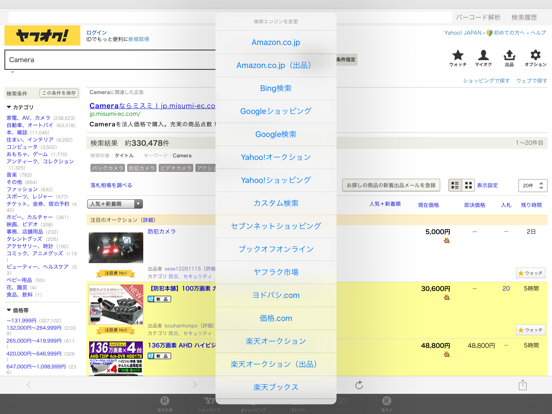552x414 pixels.
Task: Open the My Auction person icon
Action: click(x=483, y=58)
